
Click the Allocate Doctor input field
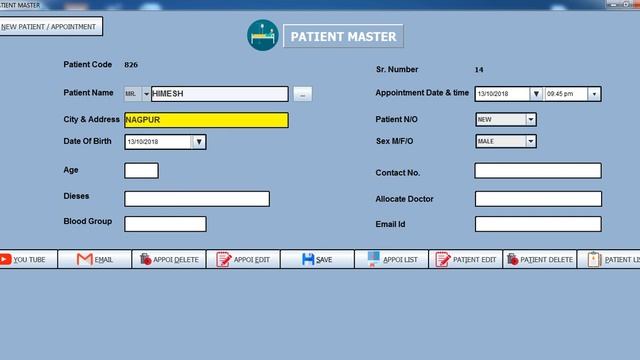[x=538, y=199]
